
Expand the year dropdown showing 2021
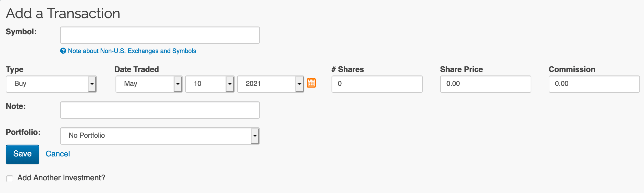point(266,84)
